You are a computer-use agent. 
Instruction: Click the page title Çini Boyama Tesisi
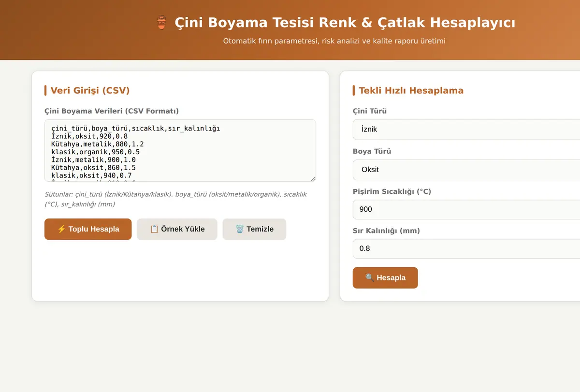[x=345, y=23]
